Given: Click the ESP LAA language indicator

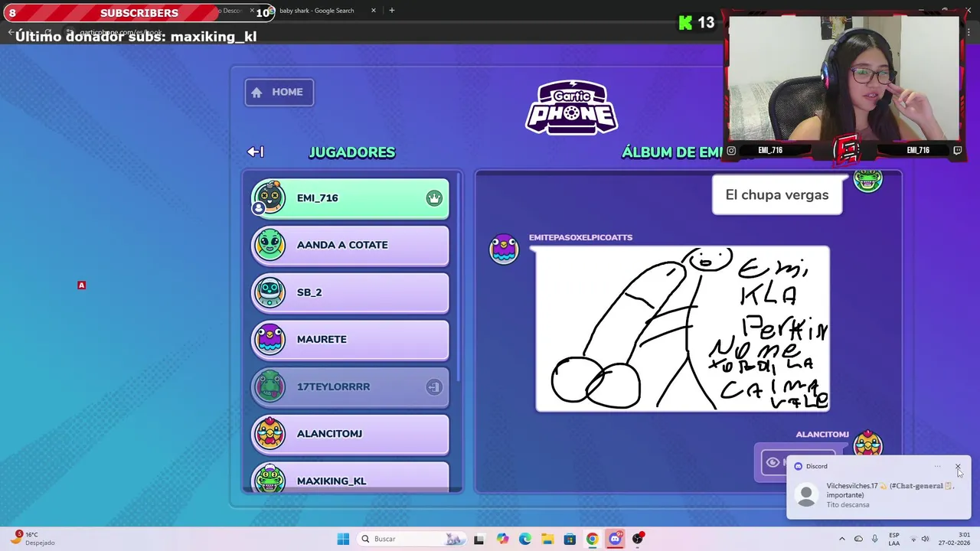Looking at the screenshot, I should click(x=894, y=539).
